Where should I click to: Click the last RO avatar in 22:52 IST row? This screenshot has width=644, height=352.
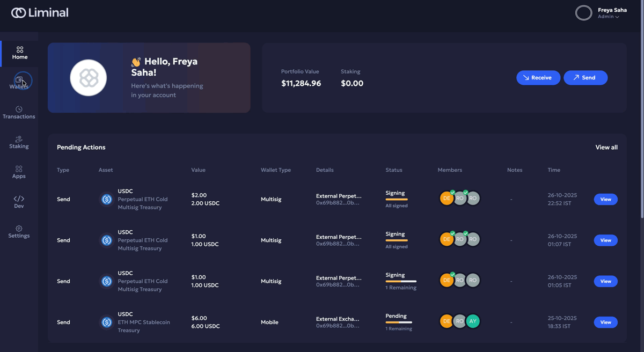coord(473,199)
